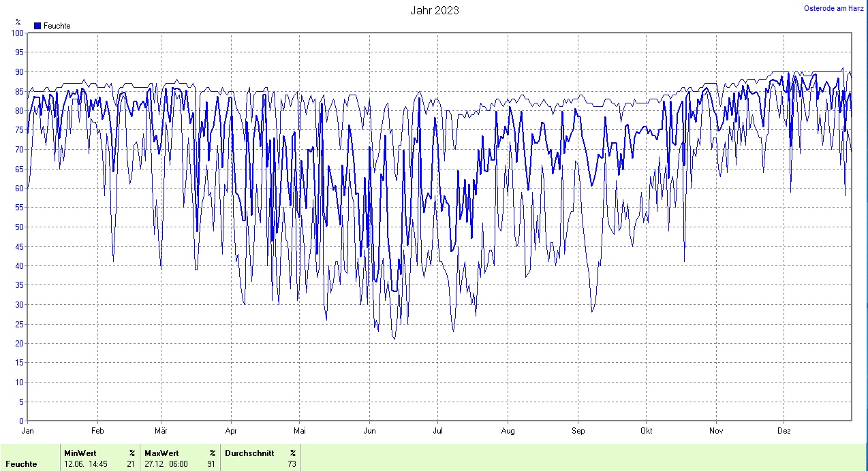Open the Osterode am Harz link
The height and width of the screenshot is (471, 868).
click(x=834, y=8)
